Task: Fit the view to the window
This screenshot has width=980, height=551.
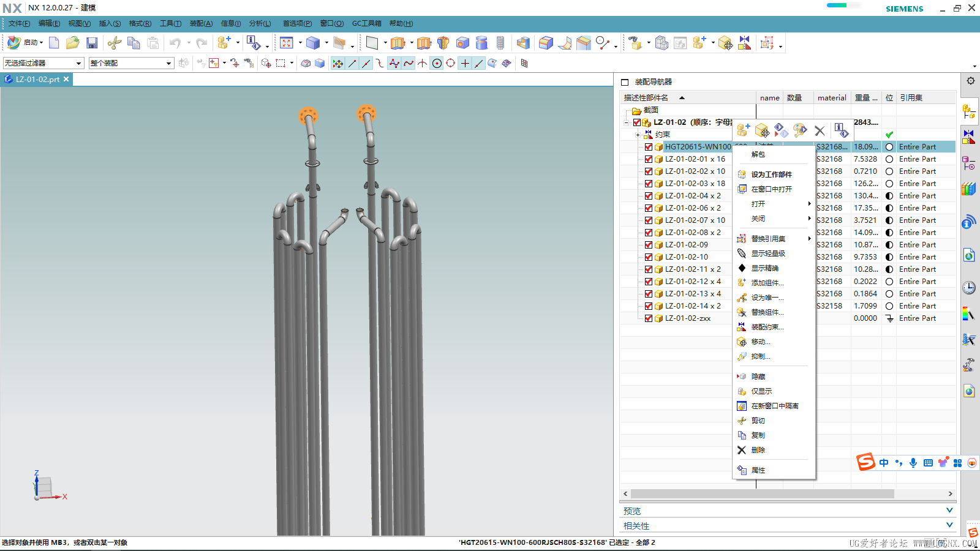Action: [x=287, y=43]
